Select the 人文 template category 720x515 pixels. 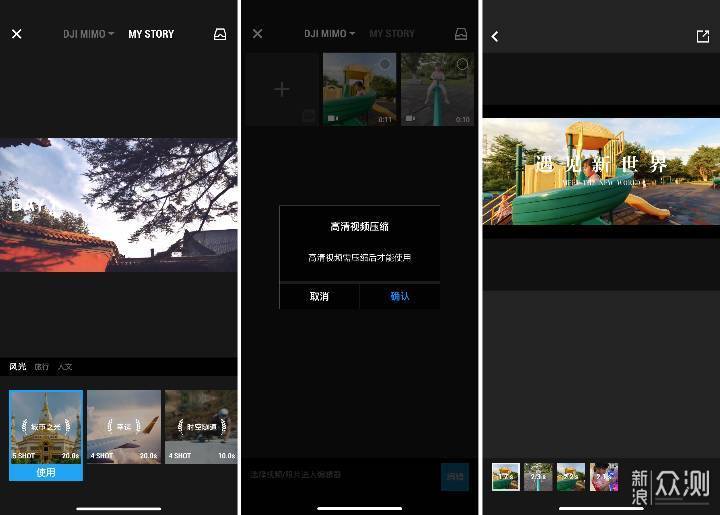[64, 367]
